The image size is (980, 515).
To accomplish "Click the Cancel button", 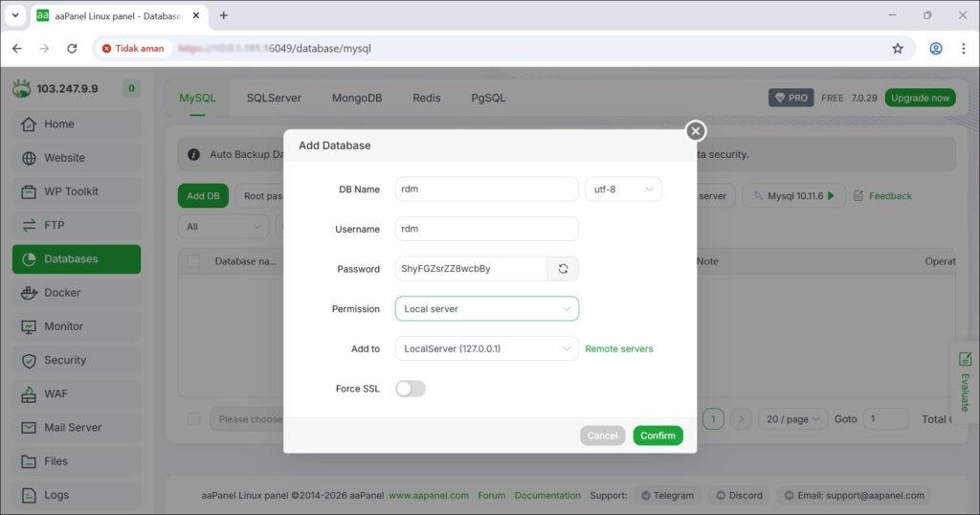I will pyautogui.click(x=603, y=436).
